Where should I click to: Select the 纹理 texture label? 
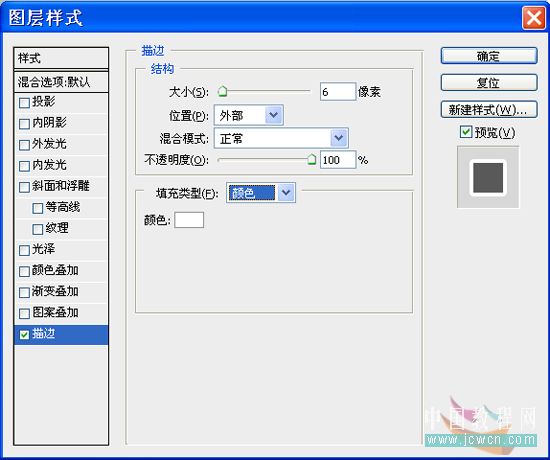[57, 228]
